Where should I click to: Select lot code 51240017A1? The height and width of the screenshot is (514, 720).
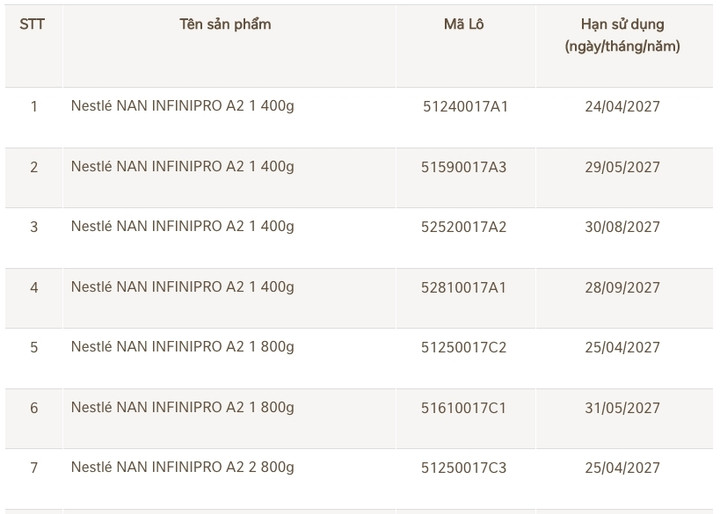tap(465, 106)
